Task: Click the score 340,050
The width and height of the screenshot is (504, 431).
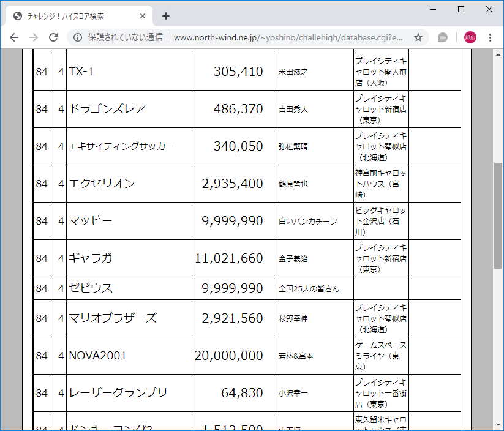Action: pos(238,146)
